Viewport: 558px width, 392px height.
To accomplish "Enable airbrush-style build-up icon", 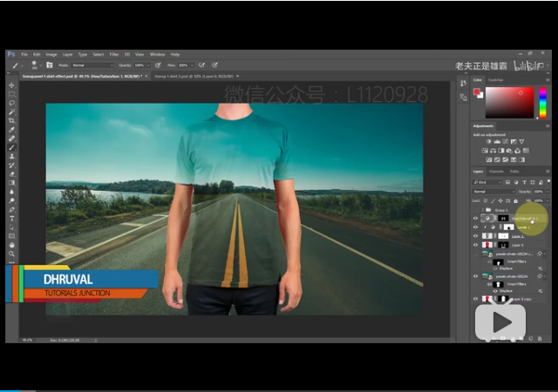I will pos(201,65).
